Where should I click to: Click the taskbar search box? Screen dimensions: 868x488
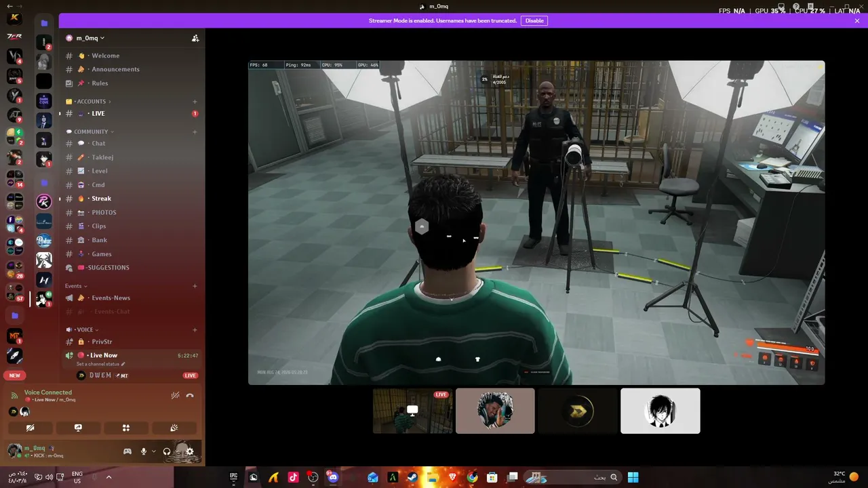[574, 477]
